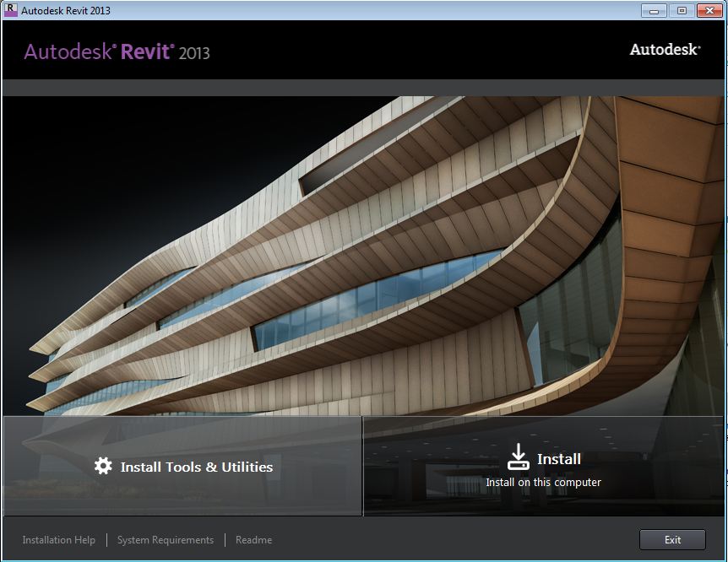Minimize the Autodesk Revit 2013 window

tap(654, 10)
